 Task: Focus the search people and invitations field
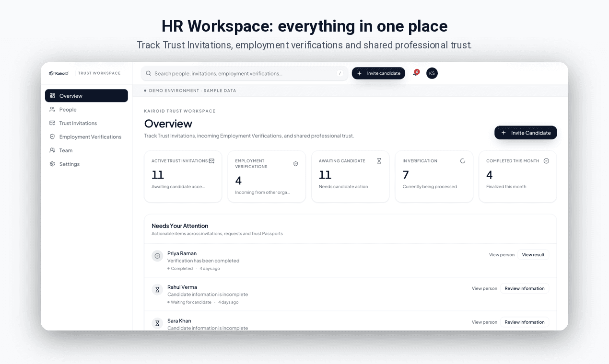click(245, 73)
